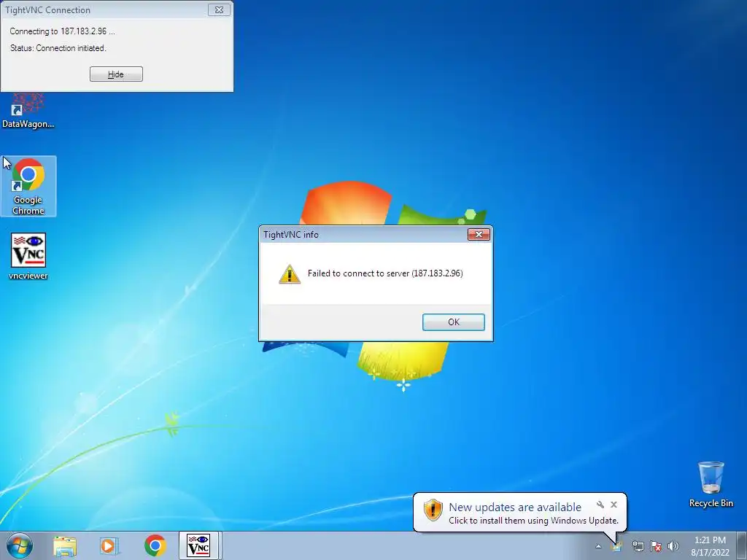This screenshot has height=560, width=747.
Task: Click the warning icon in TightVNC info
Action: (290, 274)
